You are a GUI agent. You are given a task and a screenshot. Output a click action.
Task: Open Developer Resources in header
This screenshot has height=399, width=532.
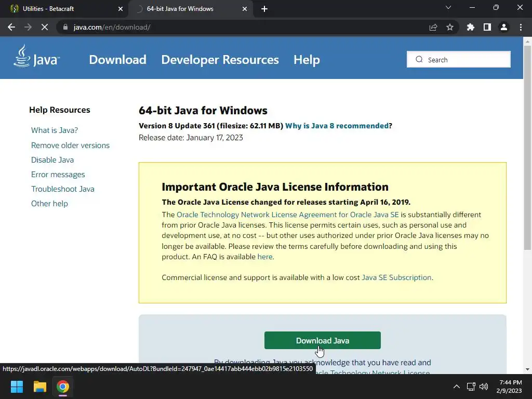pyautogui.click(x=220, y=60)
